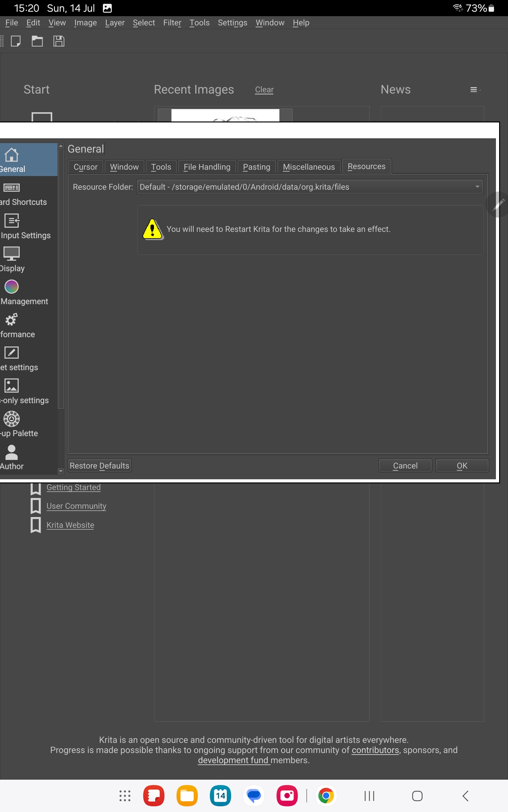Launch the Files app from the dock
Viewport: 508px width, 812px height.
click(187, 796)
